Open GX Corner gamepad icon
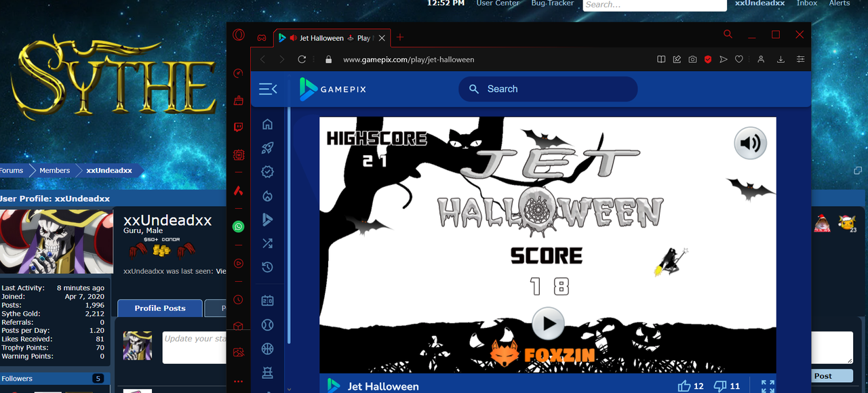The width and height of the screenshot is (868, 393). tap(261, 38)
